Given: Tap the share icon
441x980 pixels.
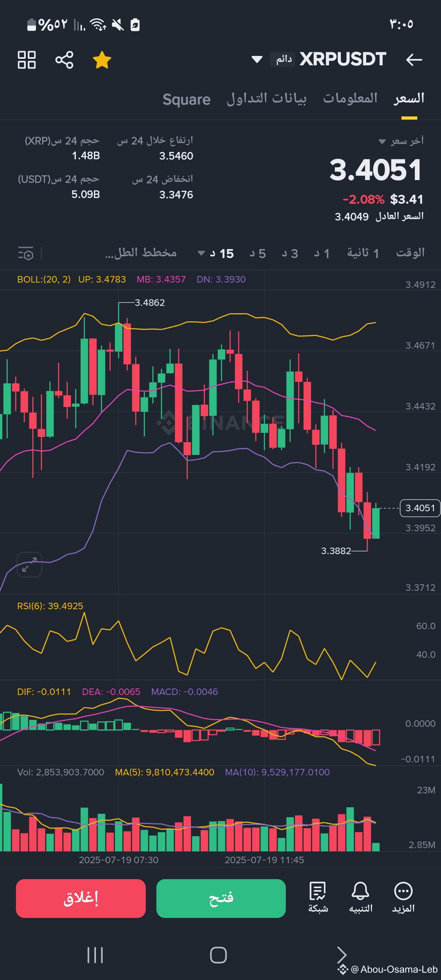Looking at the screenshot, I should pyautogui.click(x=64, y=60).
